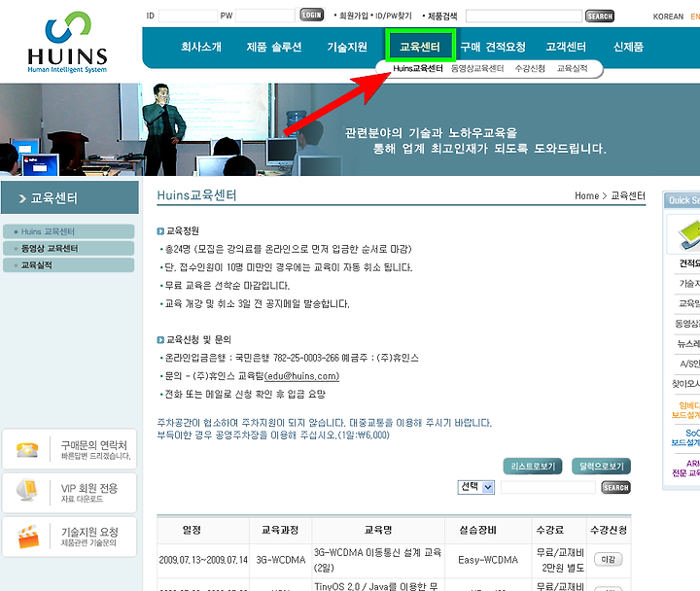
Task: Open the 회사소개 menu
Action: point(201,47)
